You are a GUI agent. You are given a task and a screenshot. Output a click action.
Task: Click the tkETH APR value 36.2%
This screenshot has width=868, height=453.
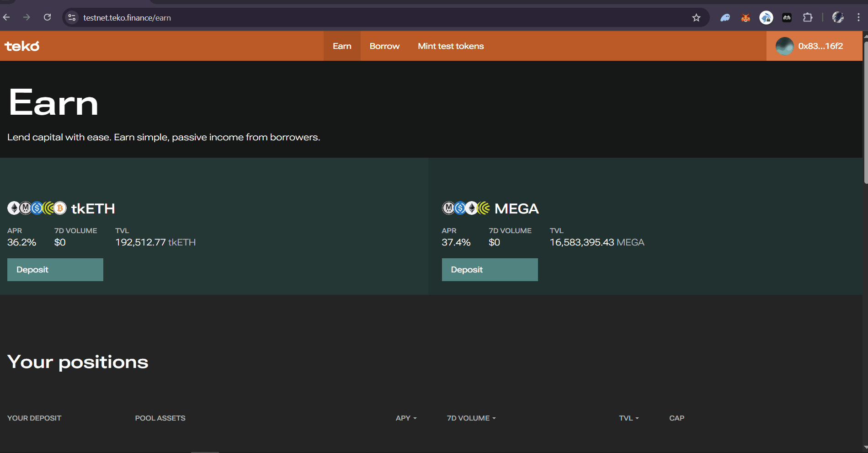point(21,242)
